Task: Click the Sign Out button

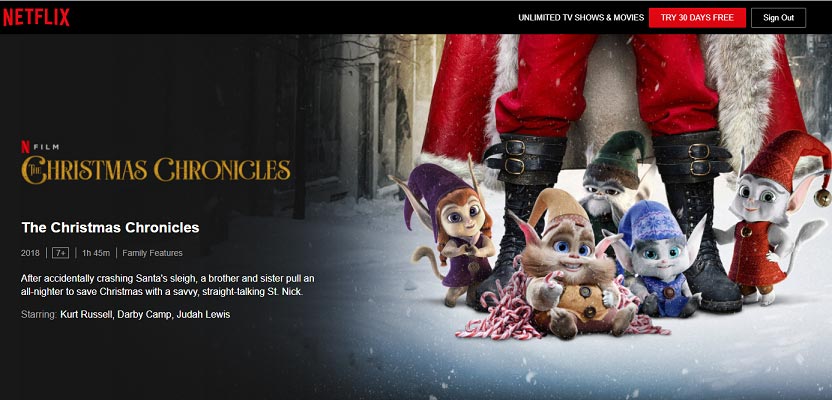Action: [778, 18]
